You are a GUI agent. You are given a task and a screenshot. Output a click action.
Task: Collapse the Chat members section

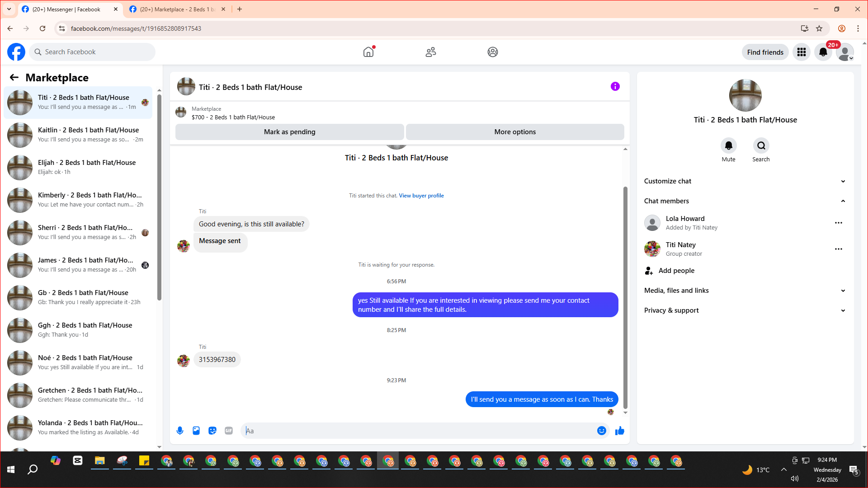point(843,201)
